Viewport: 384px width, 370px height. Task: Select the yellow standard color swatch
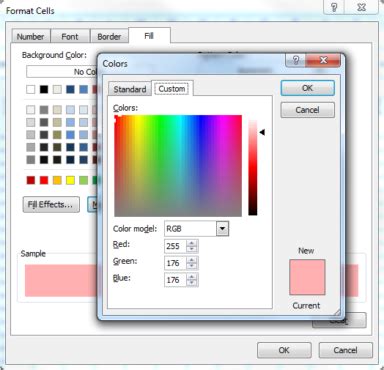[70, 180]
